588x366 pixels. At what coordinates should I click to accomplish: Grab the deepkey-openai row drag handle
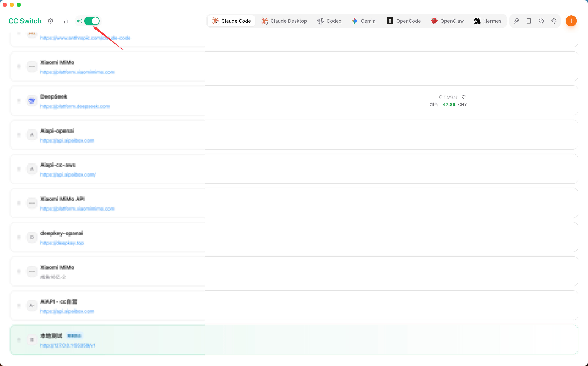tap(19, 237)
